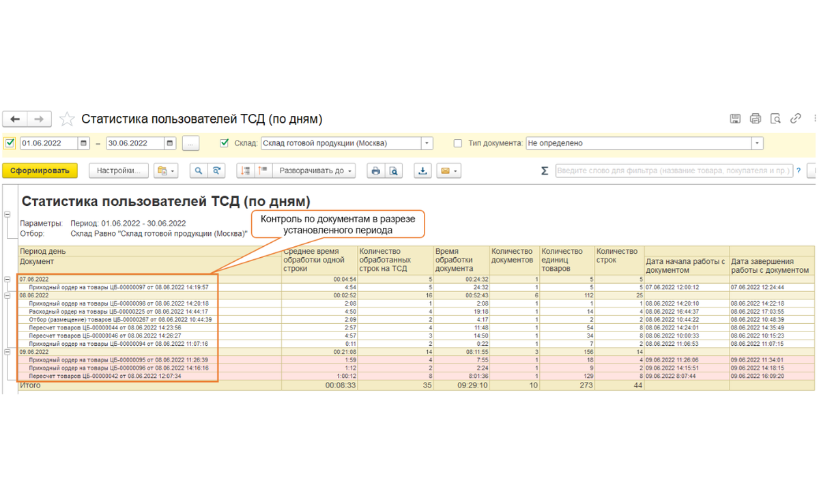Go back with the left arrow button
This screenshot has height=504, width=819.
15,119
